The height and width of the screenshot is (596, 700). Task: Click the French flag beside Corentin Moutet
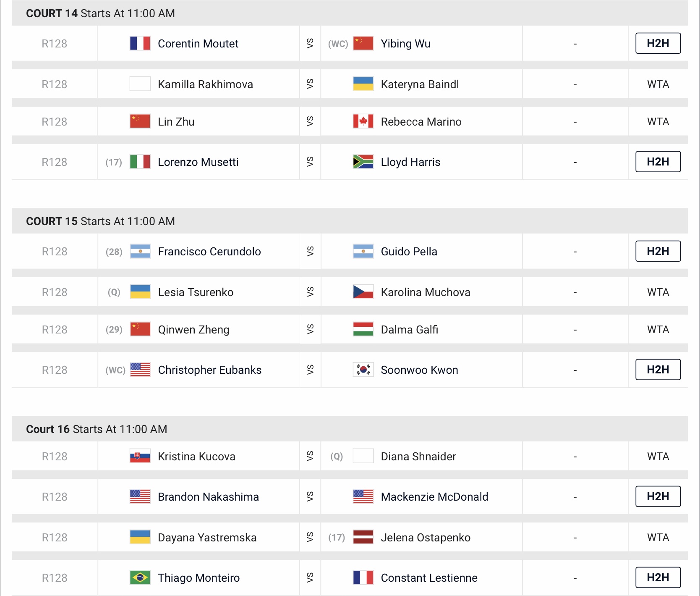click(140, 43)
